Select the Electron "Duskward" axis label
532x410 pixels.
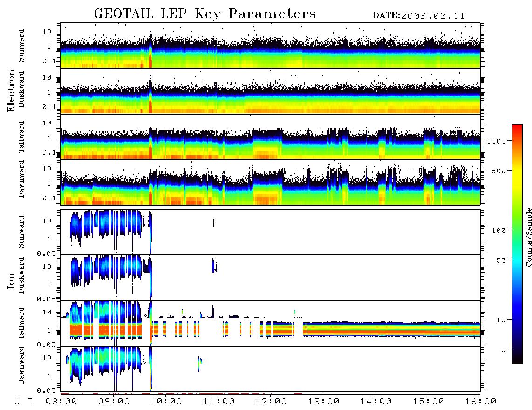21,89
